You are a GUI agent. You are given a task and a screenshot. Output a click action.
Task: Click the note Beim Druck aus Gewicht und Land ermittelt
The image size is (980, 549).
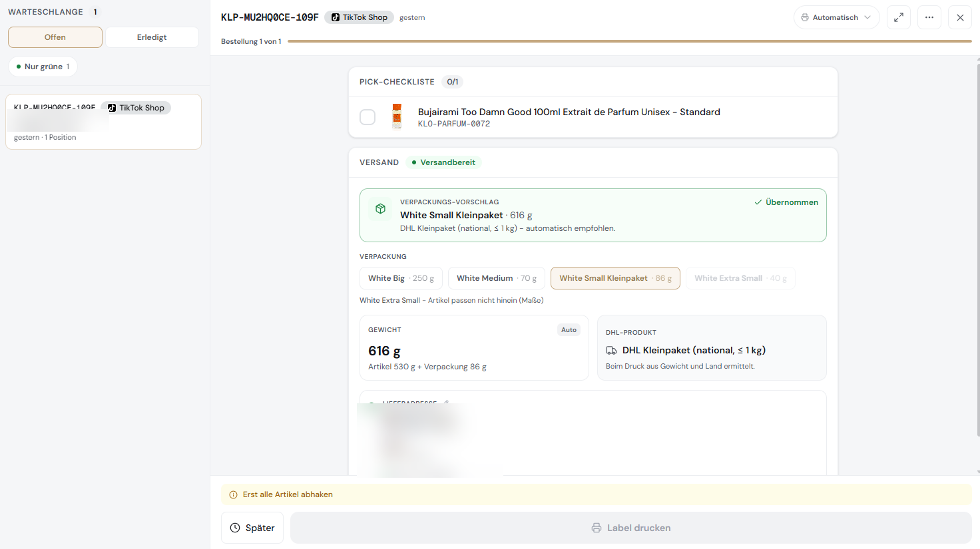(680, 366)
